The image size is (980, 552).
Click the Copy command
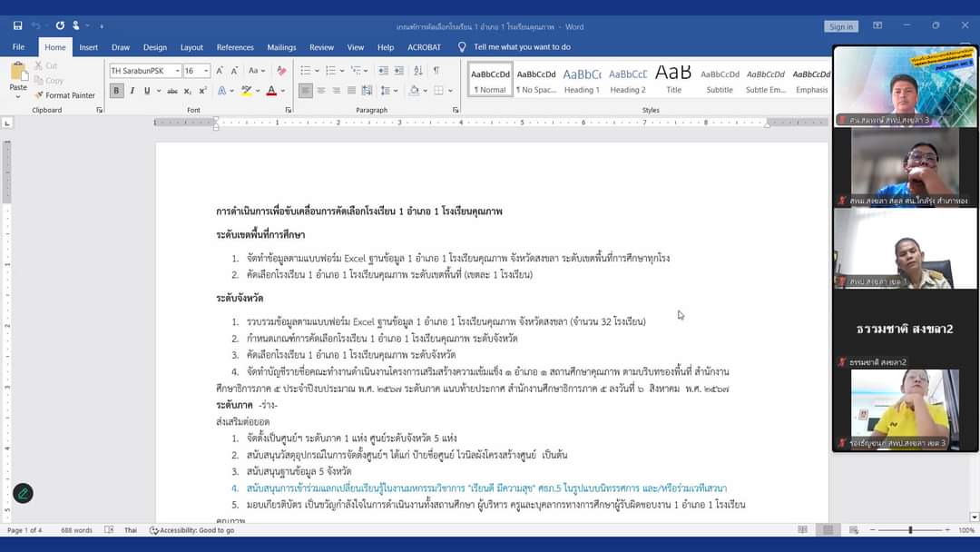tap(49, 81)
